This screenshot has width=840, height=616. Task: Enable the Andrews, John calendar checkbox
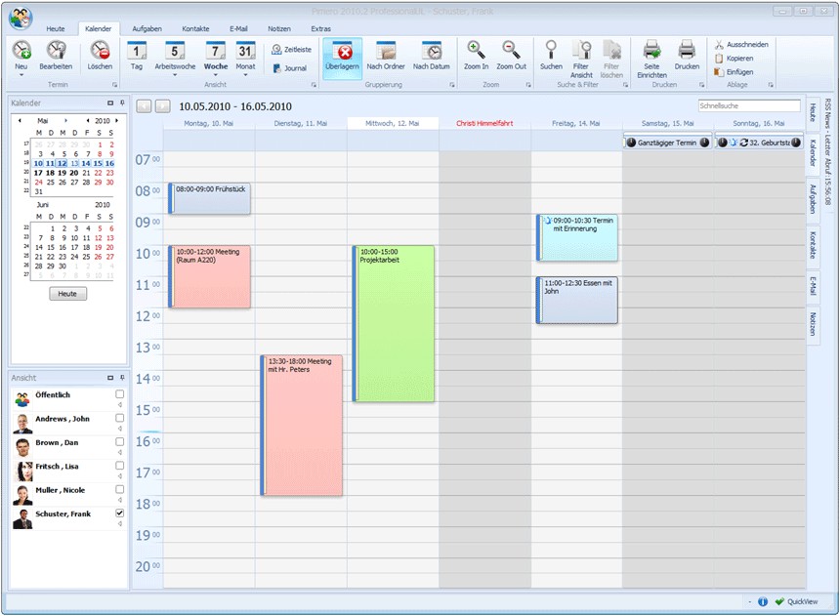point(119,418)
